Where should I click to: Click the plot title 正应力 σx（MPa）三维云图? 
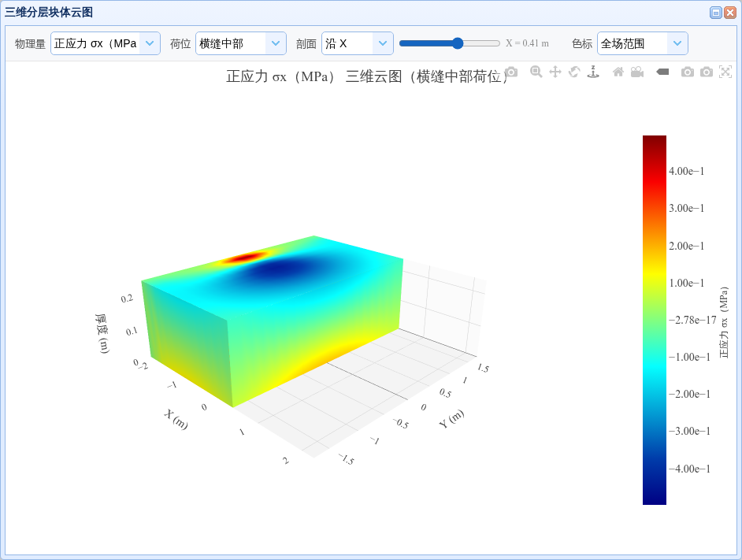367,76
